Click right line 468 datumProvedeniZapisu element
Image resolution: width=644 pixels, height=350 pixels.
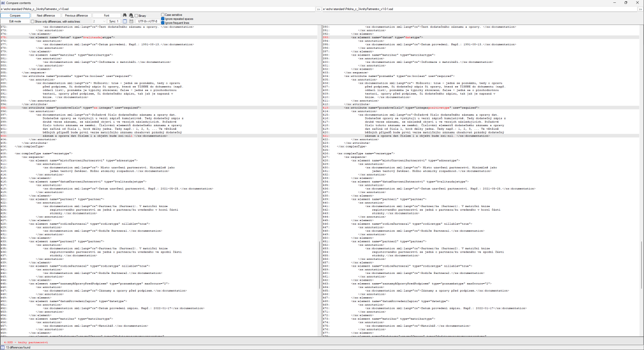pos(400,301)
